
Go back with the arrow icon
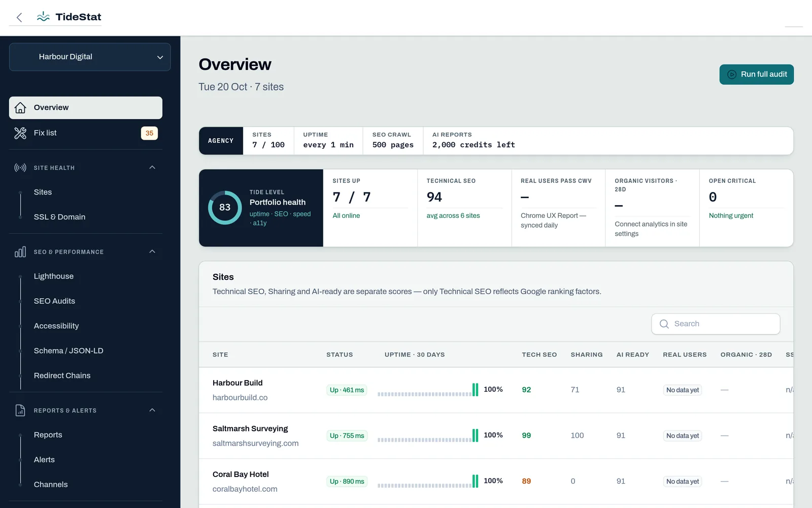(x=19, y=17)
